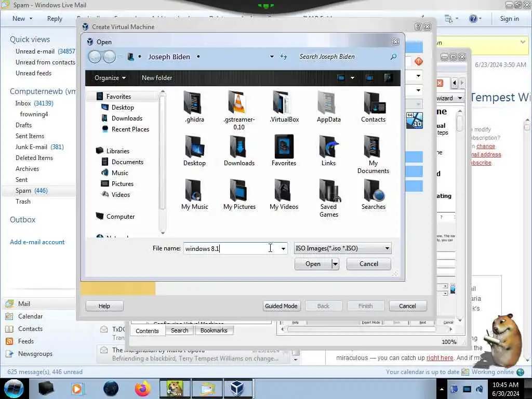Viewport: 532px width, 399px height.
Task: Open the Links folder
Action: (x=328, y=150)
